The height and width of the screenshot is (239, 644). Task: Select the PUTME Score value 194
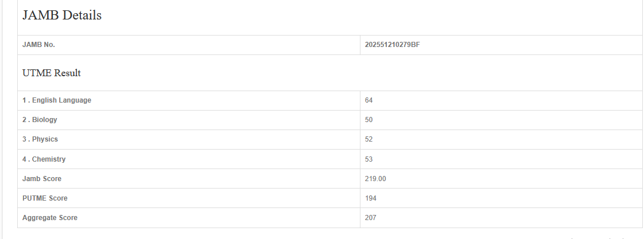point(371,198)
